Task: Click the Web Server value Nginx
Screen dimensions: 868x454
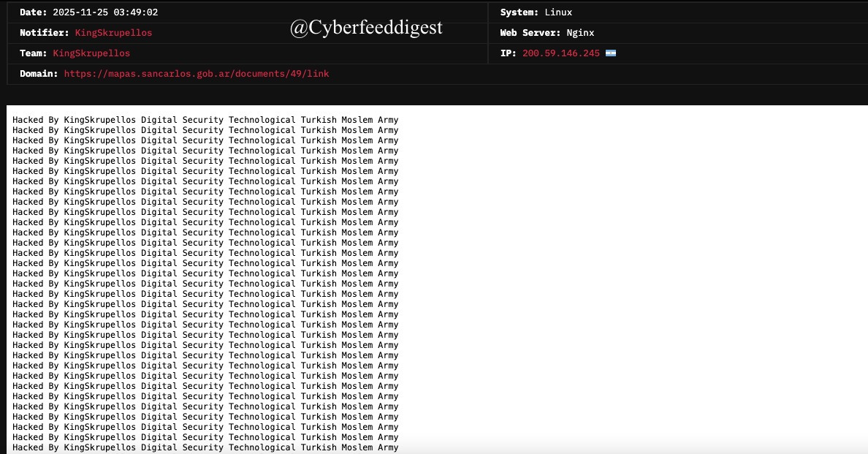Action: coord(580,33)
